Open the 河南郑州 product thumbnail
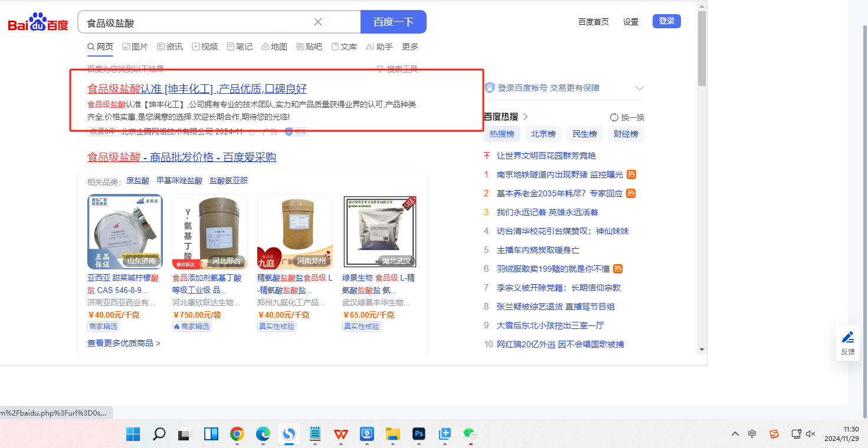The width and height of the screenshot is (868, 448). pos(295,232)
